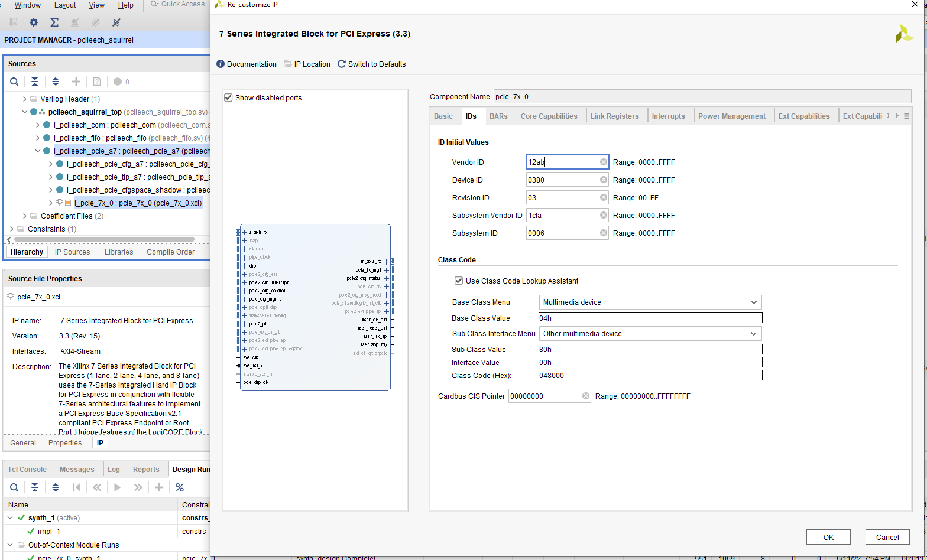This screenshot has height=560, width=927.
Task: Click the Sigma reports toolbar icon
Action: [x=54, y=22]
